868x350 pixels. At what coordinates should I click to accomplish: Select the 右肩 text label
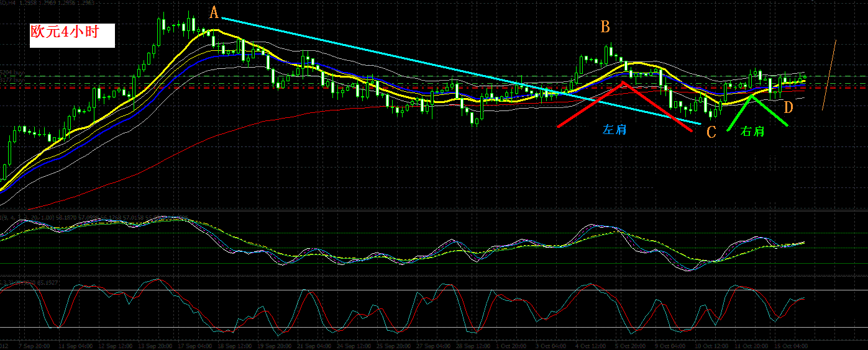click(752, 131)
